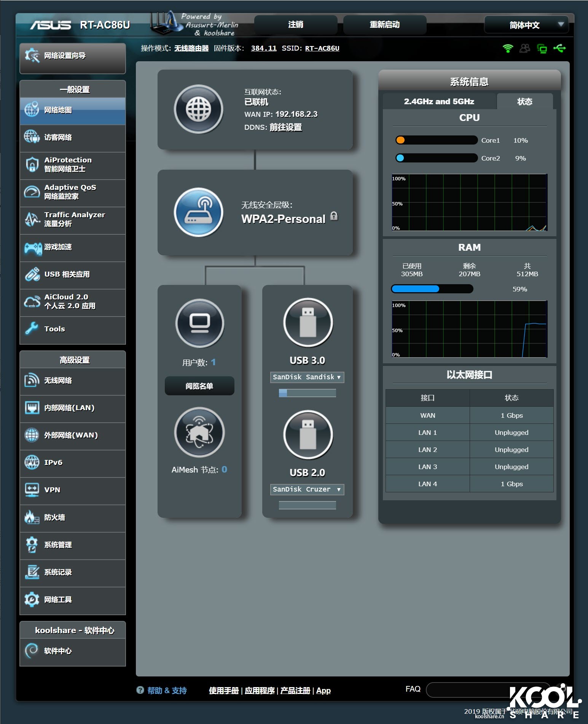Click the operation mode 无线路由器 link
This screenshot has width=588, height=724.
coord(191,48)
